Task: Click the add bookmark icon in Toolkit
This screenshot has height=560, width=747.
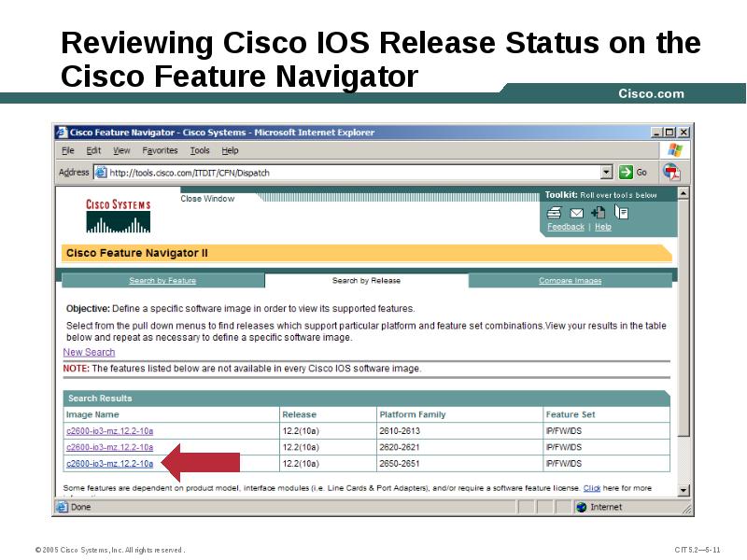Action: (599, 213)
